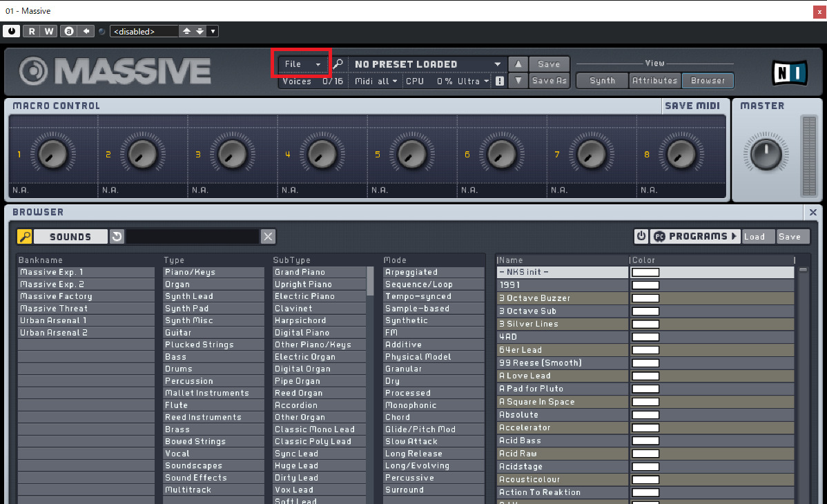The width and height of the screenshot is (827, 504).
Task: Select the Monophonic mode
Action: pyautogui.click(x=434, y=405)
